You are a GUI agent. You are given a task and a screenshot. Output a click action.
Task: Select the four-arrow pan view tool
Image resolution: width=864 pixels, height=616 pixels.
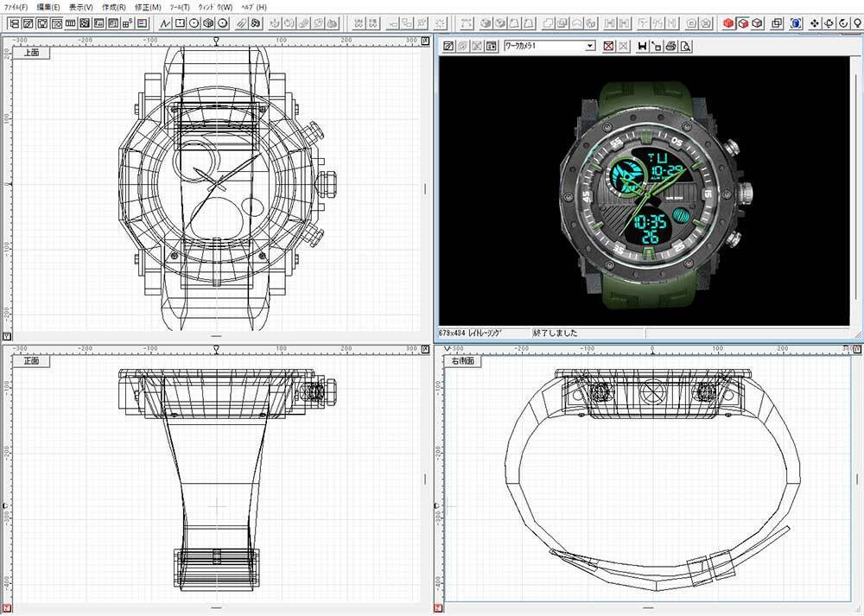coord(814,23)
